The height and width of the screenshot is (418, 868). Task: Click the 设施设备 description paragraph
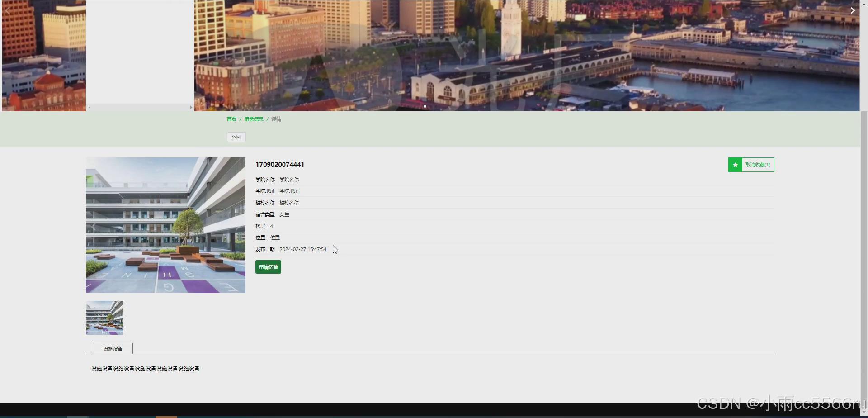coord(145,369)
